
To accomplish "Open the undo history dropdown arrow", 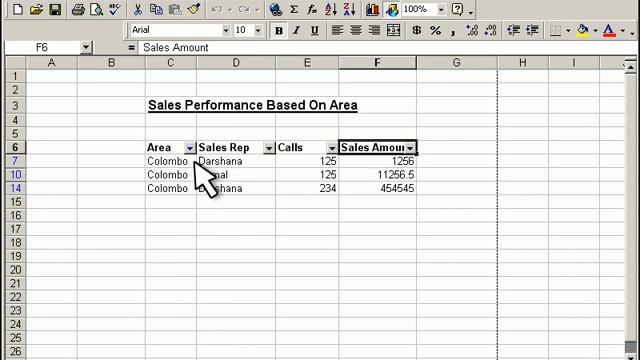I will [230, 9].
